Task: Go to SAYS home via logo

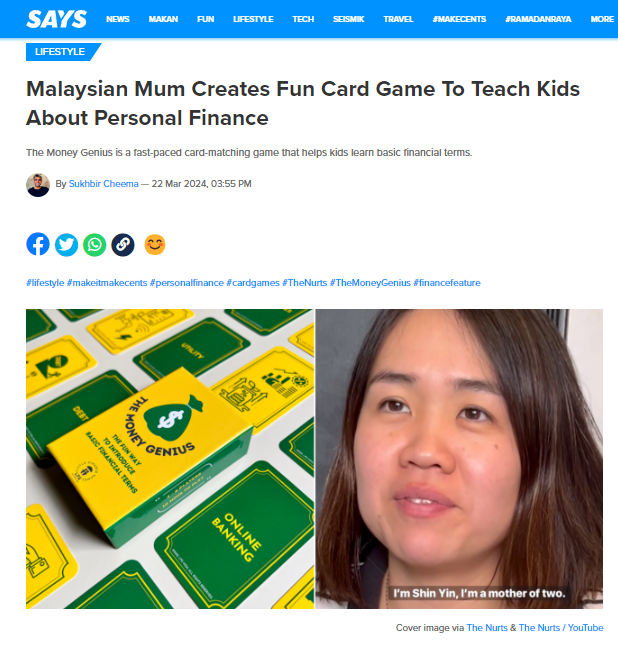Action: (x=57, y=19)
